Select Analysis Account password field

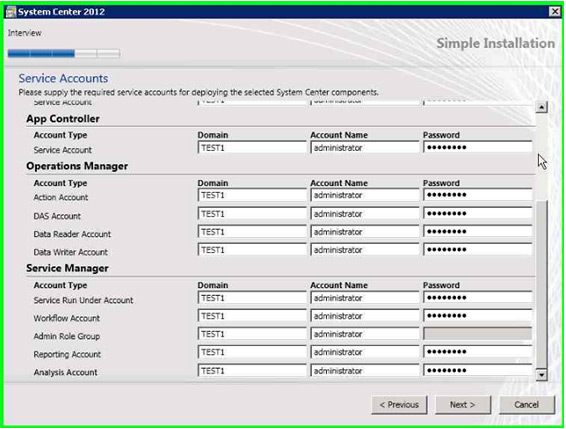478,370
